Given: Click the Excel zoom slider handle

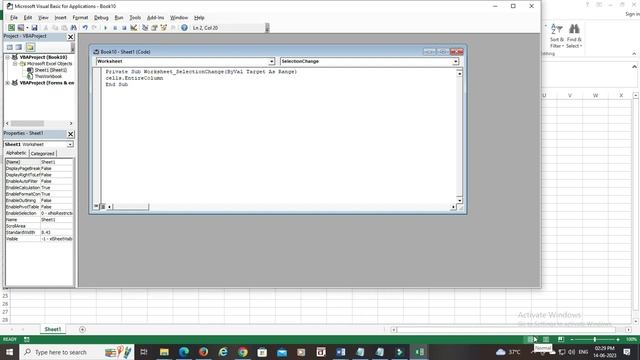Looking at the screenshot, I should 595,340.
